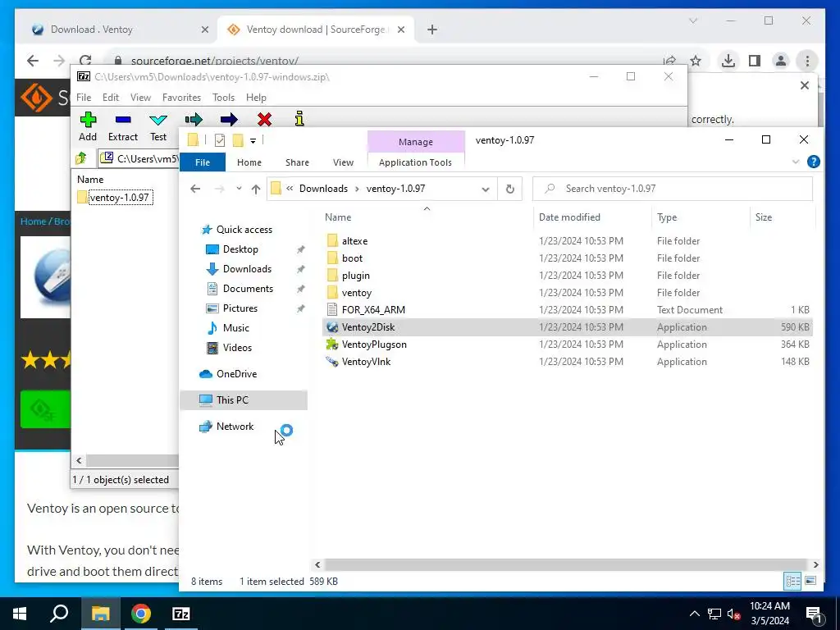The height and width of the screenshot is (630, 840).
Task: Click the 7-Zip up-folder icon
Action: pos(81,158)
